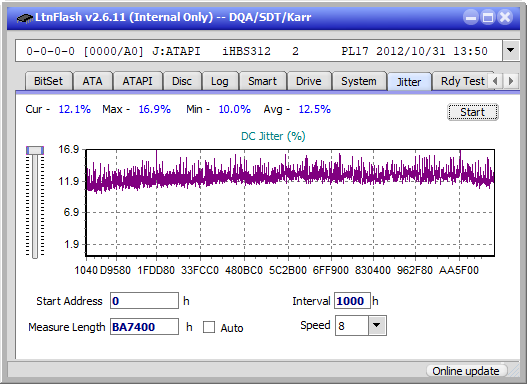Maximize the LtnFlash window

click(488, 17)
